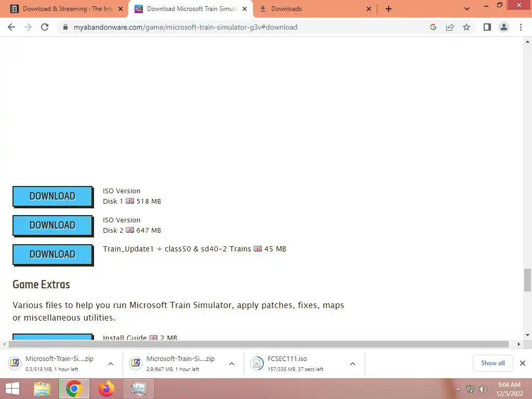Click the UK flag beside 45 MB
Viewport: 532px width, 399px height.
(258, 249)
